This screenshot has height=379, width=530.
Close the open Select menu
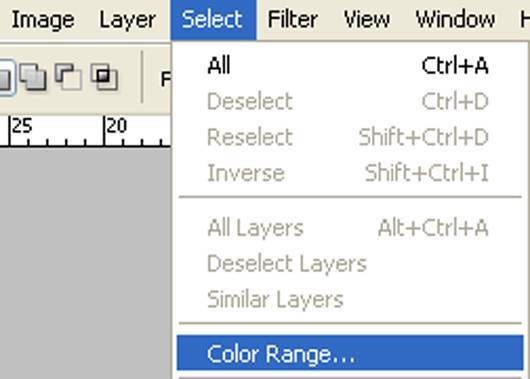coord(213,20)
